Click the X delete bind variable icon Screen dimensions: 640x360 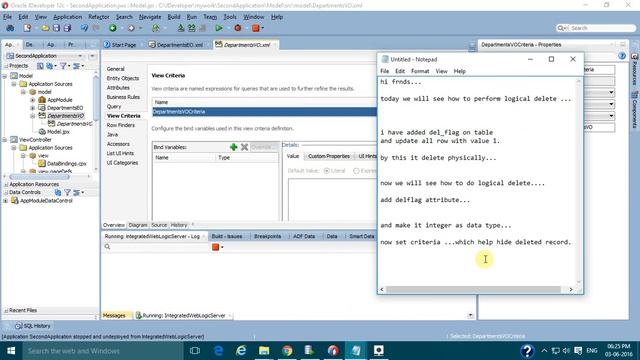click(x=244, y=147)
